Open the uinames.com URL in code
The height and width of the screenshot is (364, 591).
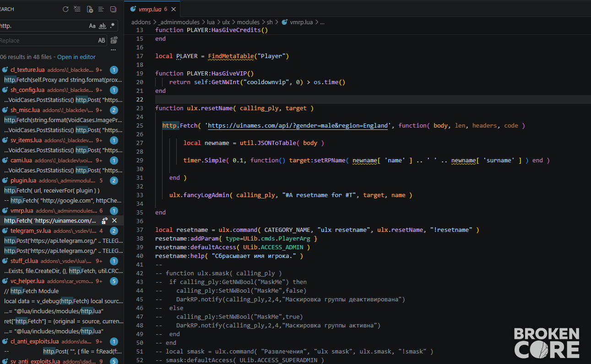tap(298, 126)
